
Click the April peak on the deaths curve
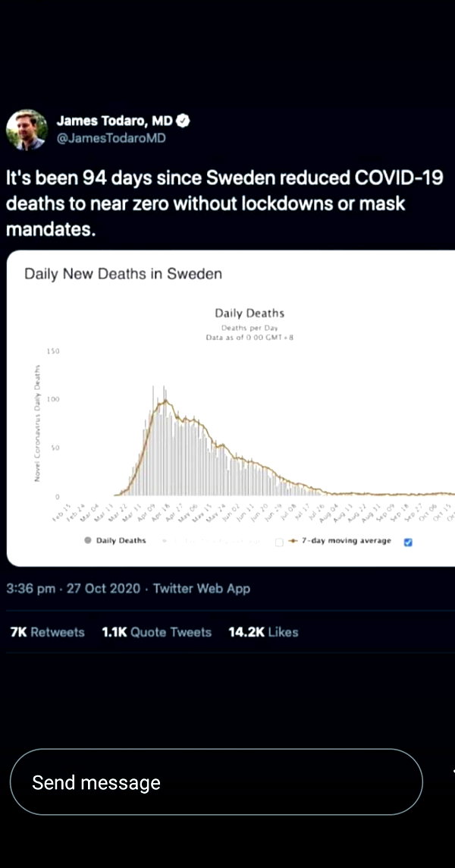tap(164, 402)
